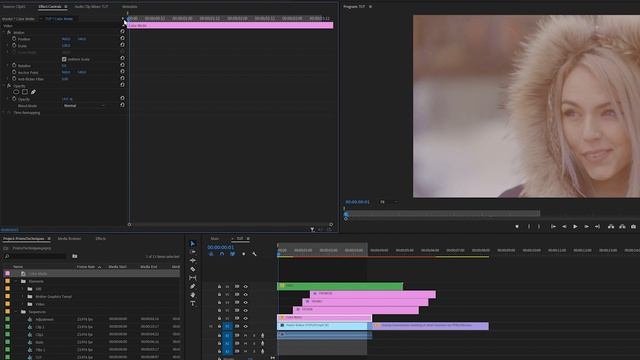640x360 pixels.
Task: Toggle linked selection in timeline
Action: [x=232, y=254]
